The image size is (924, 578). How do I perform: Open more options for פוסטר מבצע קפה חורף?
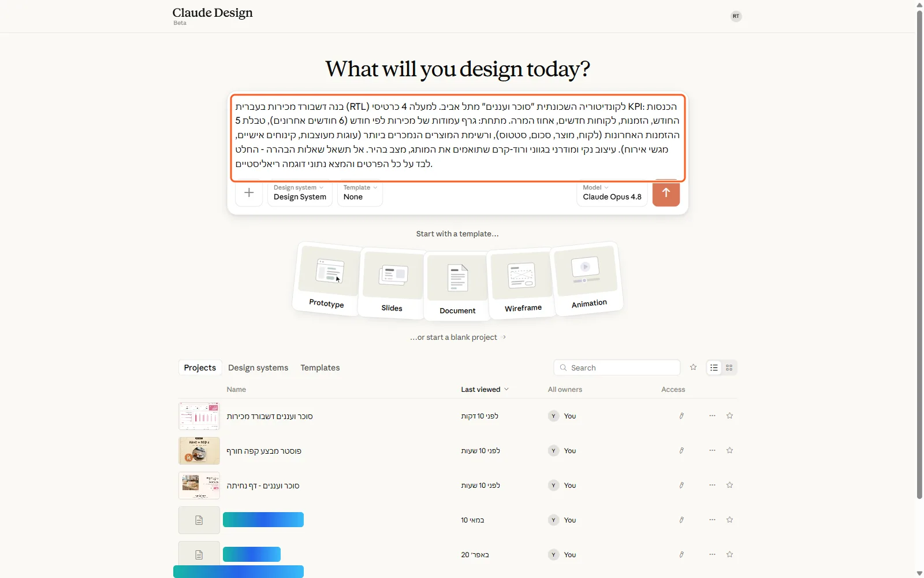click(x=713, y=451)
